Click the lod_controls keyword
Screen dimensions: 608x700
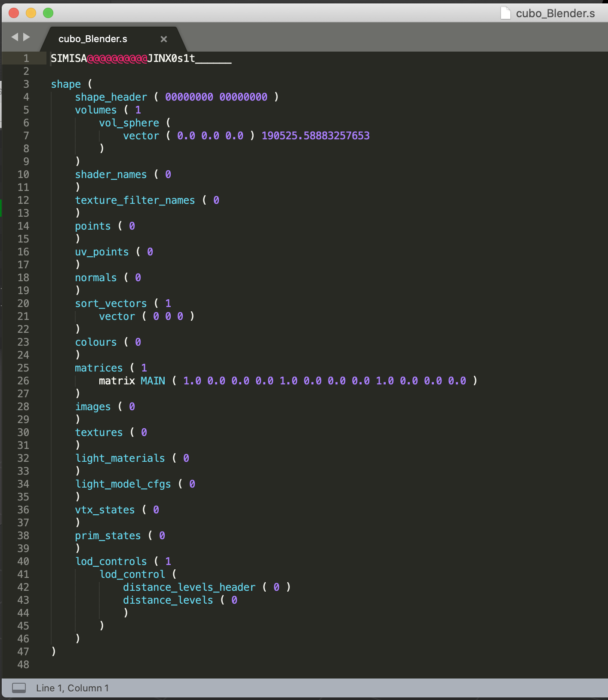click(111, 562)
